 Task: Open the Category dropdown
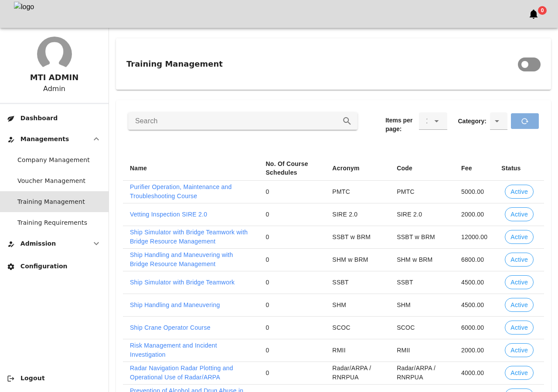coord(499,121)
